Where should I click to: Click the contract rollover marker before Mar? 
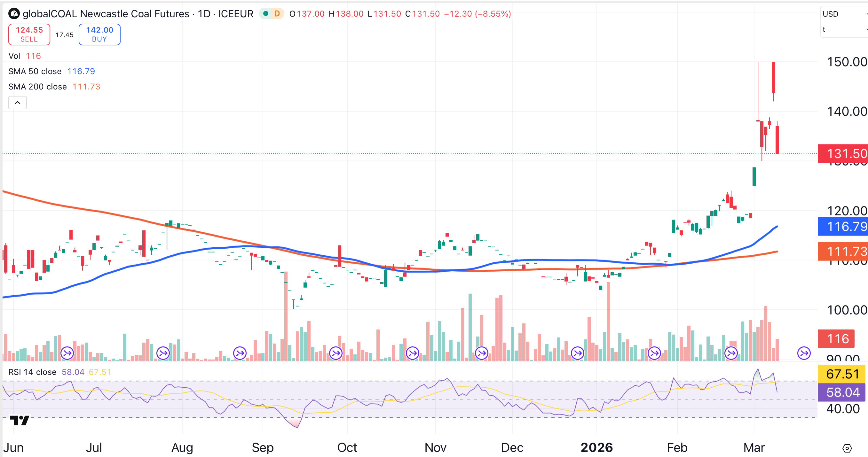point(731,353)
